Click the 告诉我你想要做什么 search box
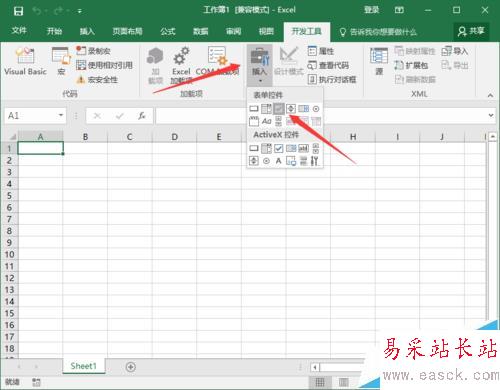500x390 pixels. [378, 32]
